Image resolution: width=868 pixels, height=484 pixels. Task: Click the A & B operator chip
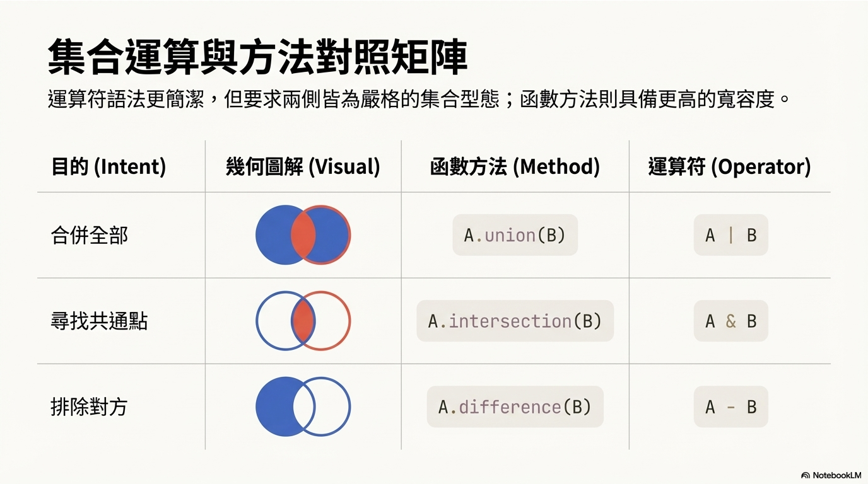pos(730,321)
